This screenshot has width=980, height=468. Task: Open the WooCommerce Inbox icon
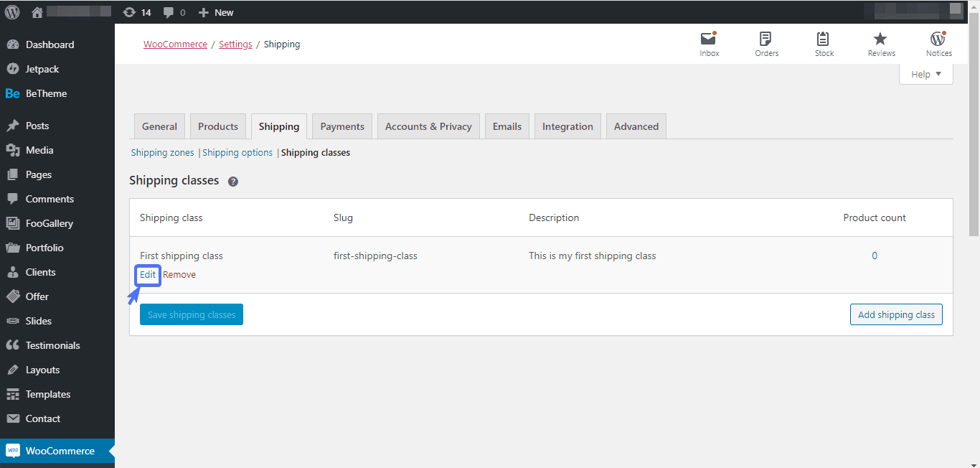point(709,39)
